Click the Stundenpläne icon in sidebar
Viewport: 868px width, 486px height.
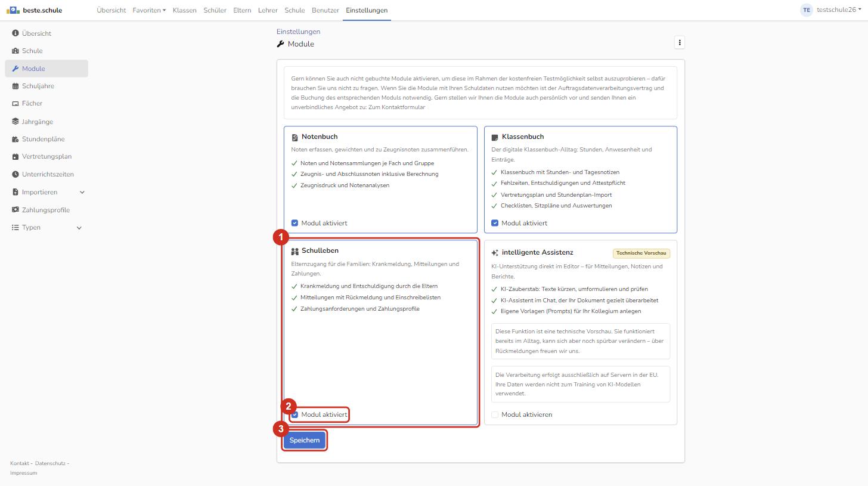(x=15, y=139)
